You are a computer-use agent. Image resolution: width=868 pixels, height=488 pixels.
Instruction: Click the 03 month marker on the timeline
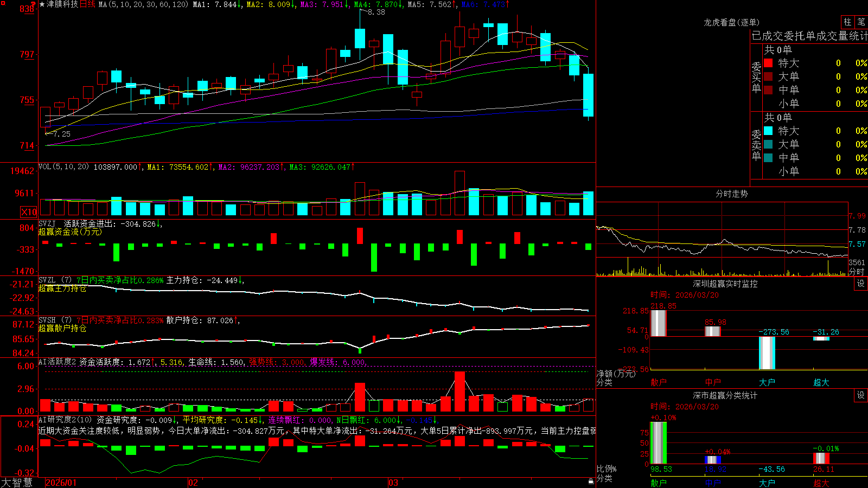(393, 483)
